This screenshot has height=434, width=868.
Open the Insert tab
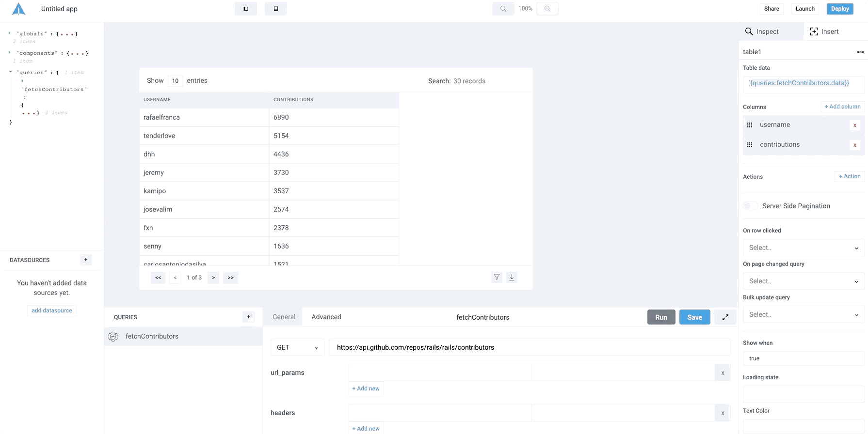coord(824,31)
